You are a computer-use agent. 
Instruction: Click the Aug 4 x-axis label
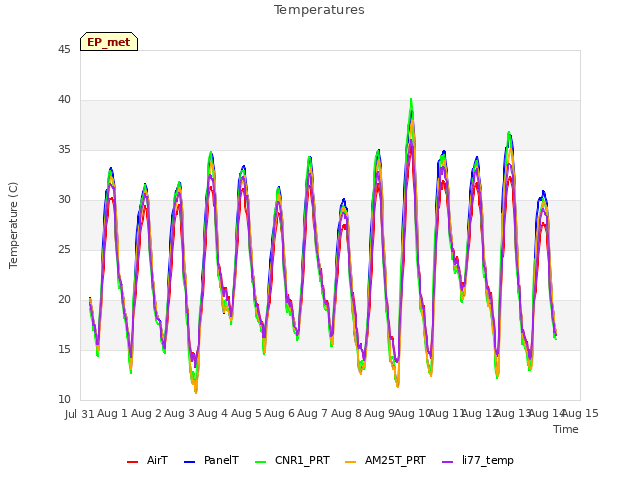pos(212,413)
